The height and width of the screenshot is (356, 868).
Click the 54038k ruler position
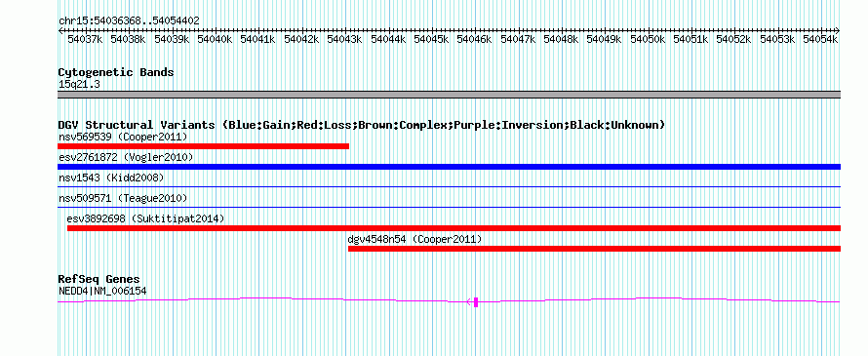(129, 39)
